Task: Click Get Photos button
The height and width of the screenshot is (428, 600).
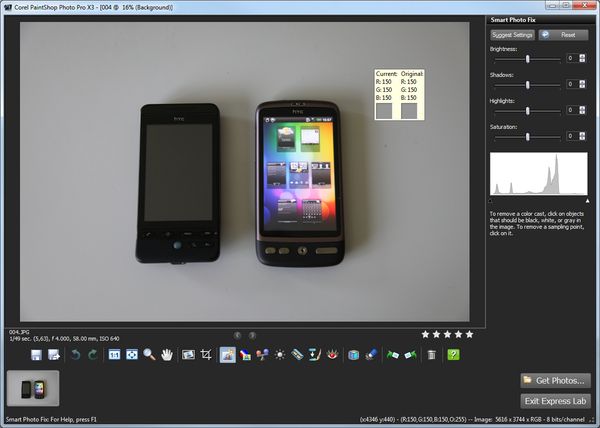Action: point(555,380)
